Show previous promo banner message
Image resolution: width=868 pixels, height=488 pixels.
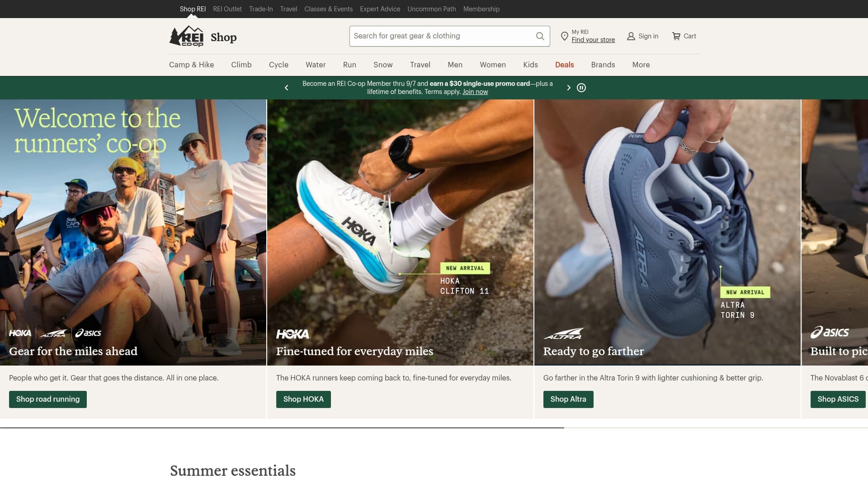point(286,88)
